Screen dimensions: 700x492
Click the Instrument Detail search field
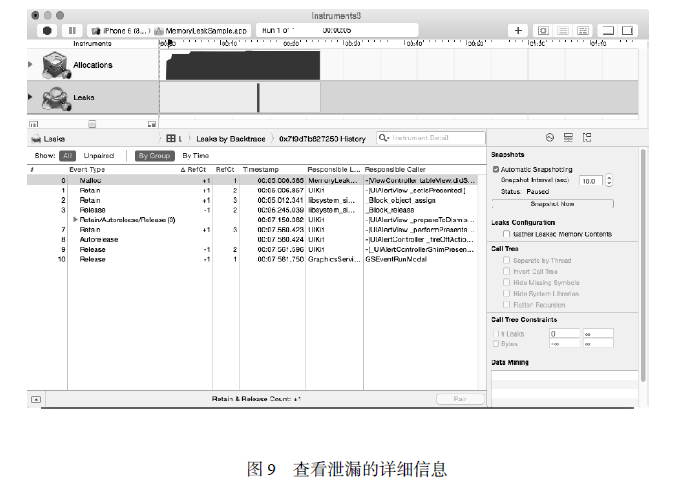425,138
